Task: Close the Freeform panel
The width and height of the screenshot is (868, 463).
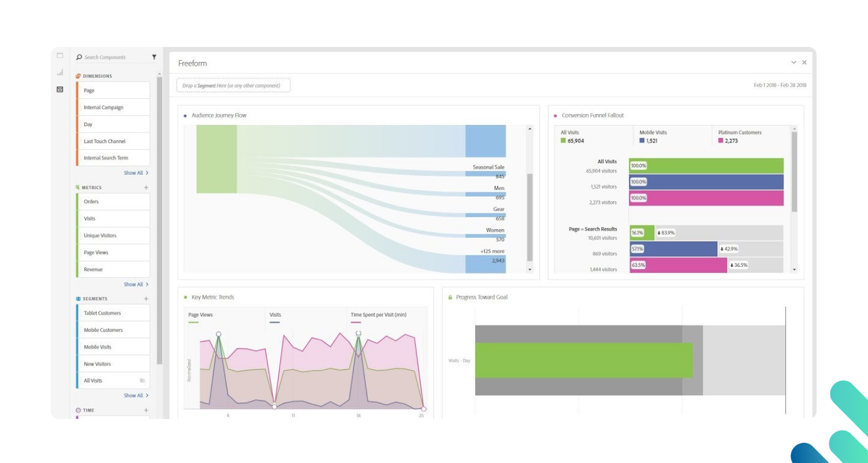Action: click(x=804, y=63)
